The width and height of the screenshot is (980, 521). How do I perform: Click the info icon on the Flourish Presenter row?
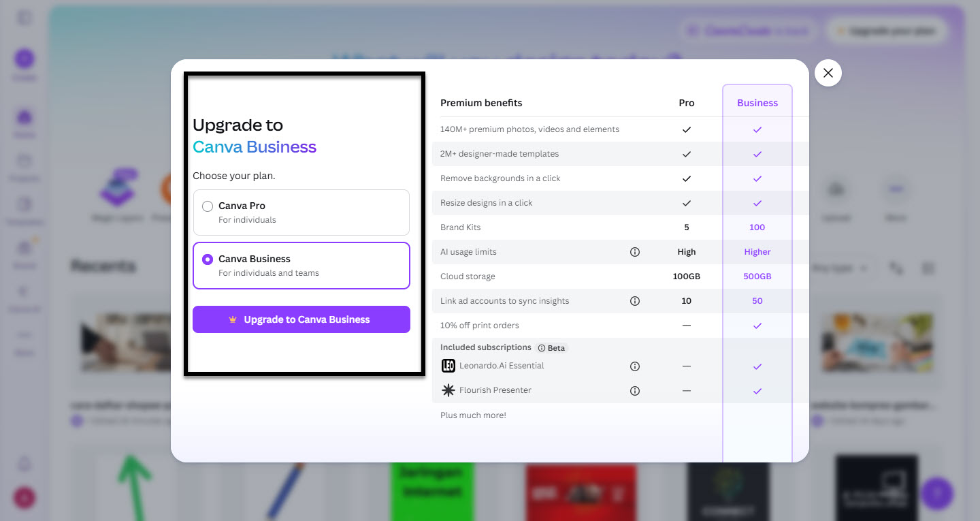[x=634, y=390]
